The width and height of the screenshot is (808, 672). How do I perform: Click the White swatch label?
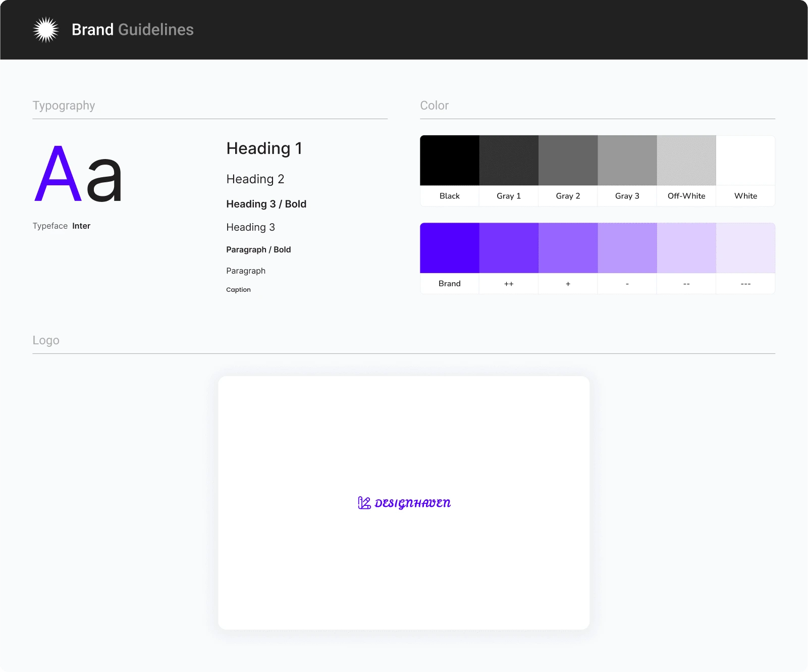tap(746, 196)
